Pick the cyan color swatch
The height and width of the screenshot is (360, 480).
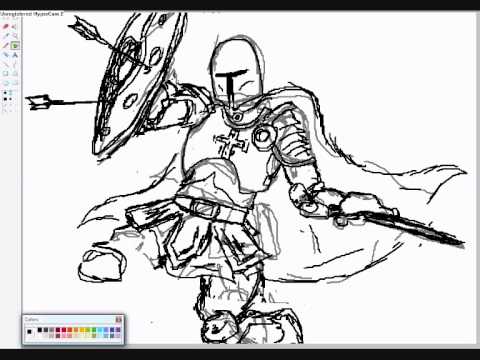pyautogui.click(x=100, y=330)
